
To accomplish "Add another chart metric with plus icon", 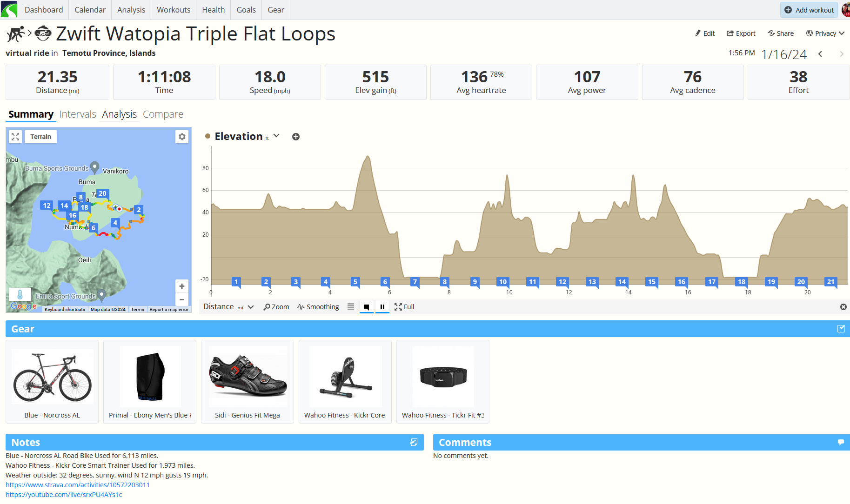I will point(296,137).
